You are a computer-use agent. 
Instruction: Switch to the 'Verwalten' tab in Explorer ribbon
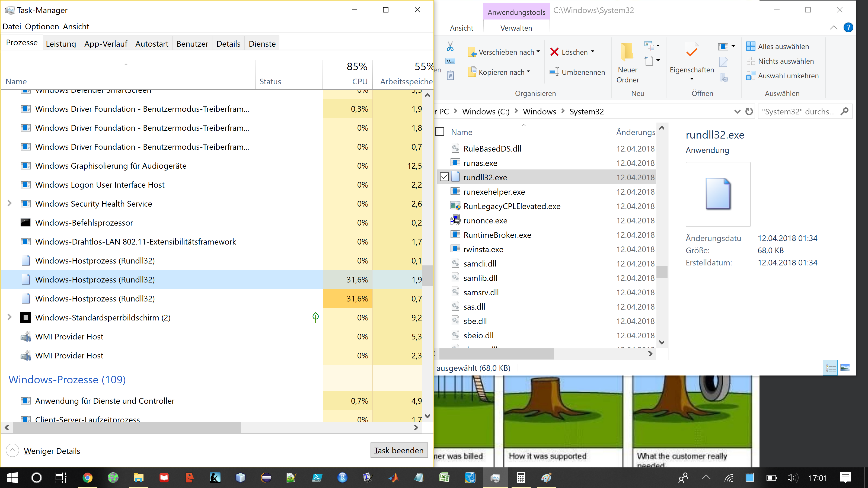point(516,28)
